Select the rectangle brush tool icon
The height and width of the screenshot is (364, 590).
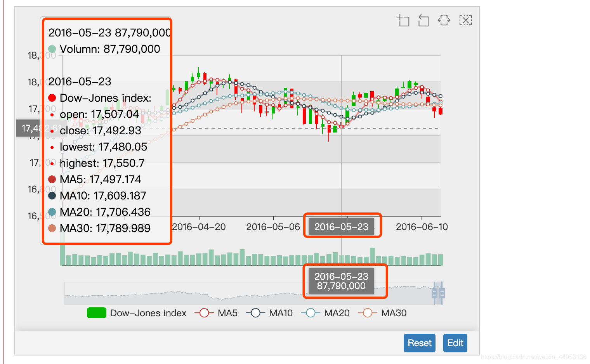tap(403, 20)
